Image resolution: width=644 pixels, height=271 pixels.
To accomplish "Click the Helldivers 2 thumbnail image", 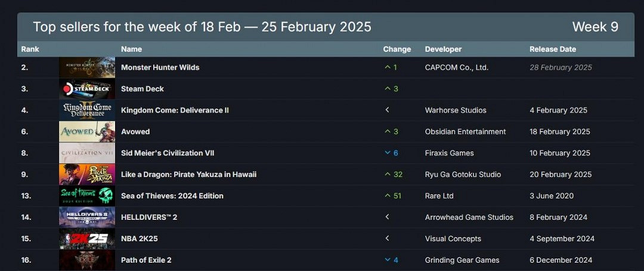I will coord(87,217).
